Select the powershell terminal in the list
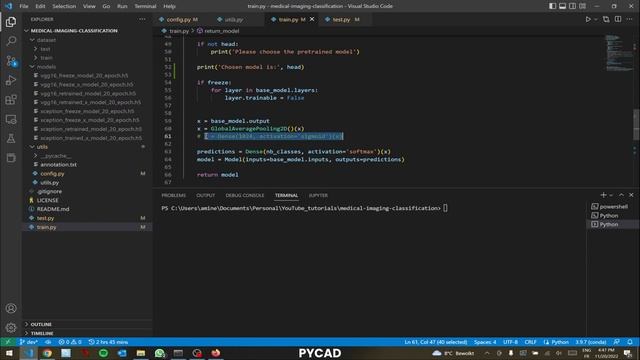The image size is (640, 360). [613, 207]
